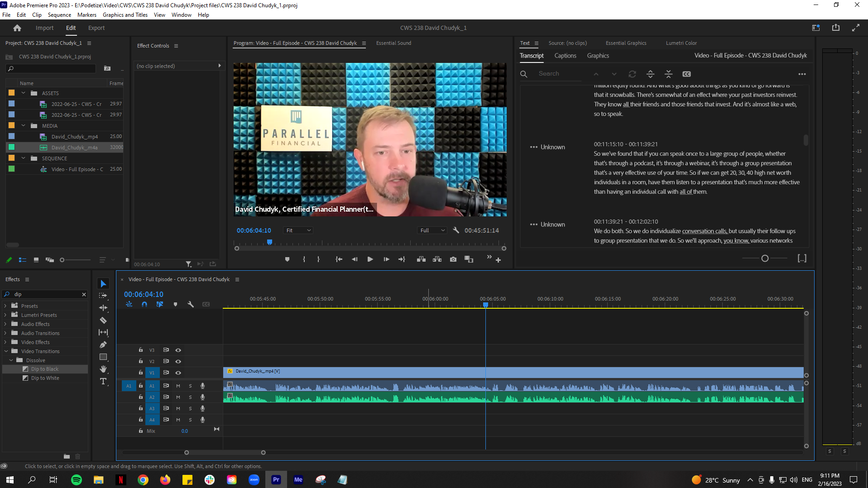Screen dimensions: 868x488
Task: Open the Import workspace
Action: click(x=44, y=28)
